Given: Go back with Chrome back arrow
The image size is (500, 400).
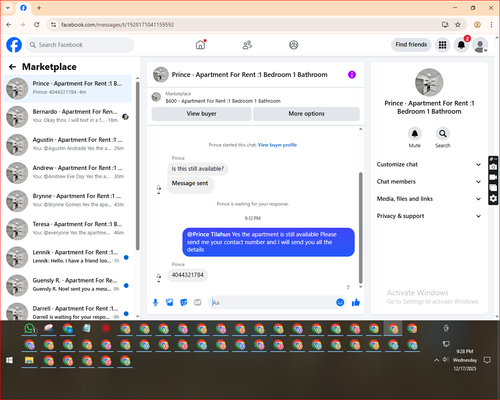Looking at the screenshot, I should point(9,25).
